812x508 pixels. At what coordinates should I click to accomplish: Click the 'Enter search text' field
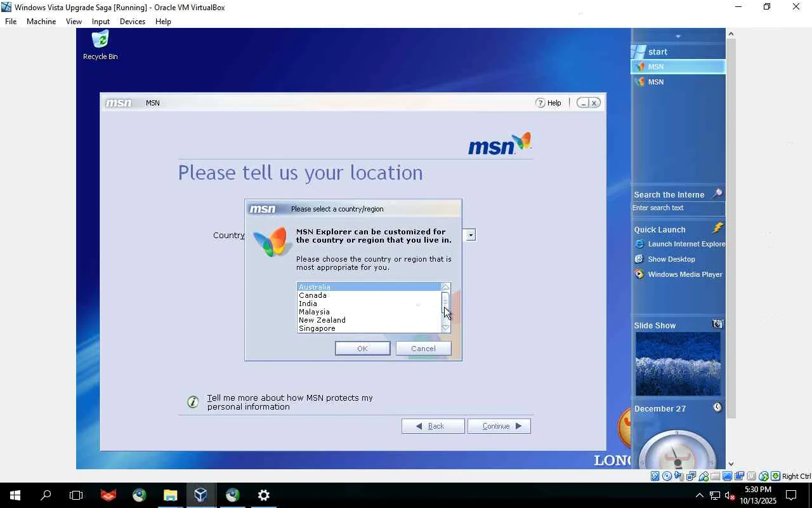coord(678,208)
